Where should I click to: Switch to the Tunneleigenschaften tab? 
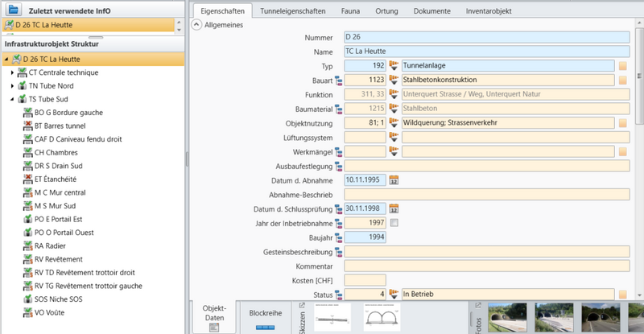point(293,11)
